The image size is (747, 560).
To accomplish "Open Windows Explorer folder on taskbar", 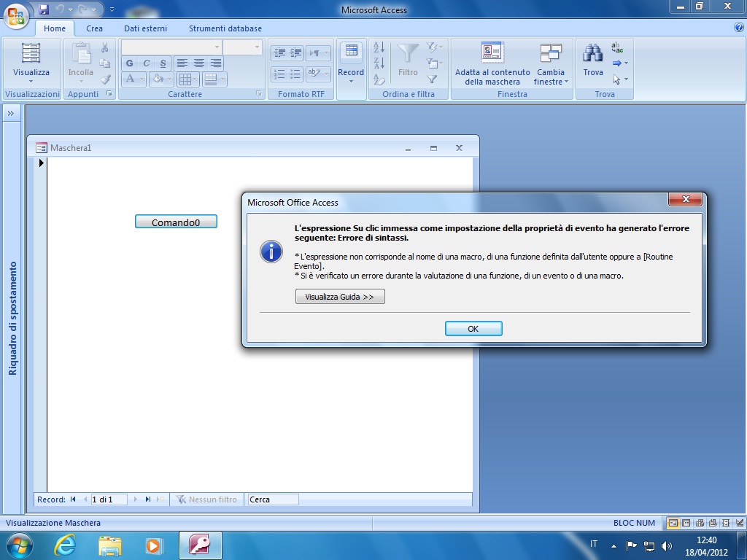I will [109, 545].
